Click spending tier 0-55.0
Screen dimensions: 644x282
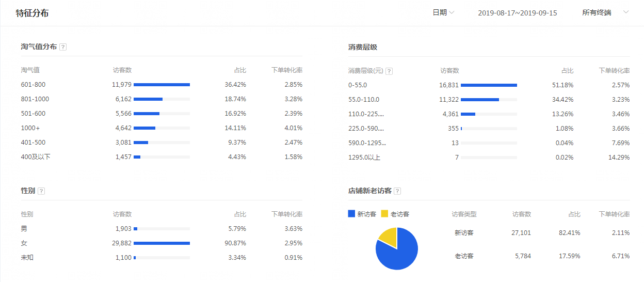[358, 85]
